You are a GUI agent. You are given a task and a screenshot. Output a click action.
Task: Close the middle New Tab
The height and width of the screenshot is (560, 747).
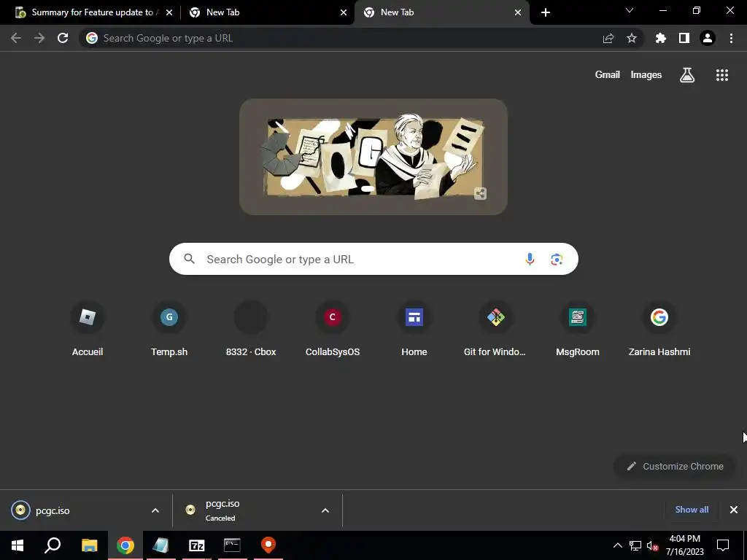(344, 12)
